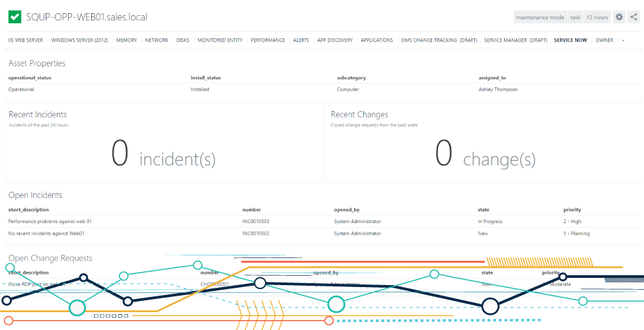The height and width of the screenshot is (330, 644).
Task: Toggle the maintenance mode tag
Action: coord(540,17)
